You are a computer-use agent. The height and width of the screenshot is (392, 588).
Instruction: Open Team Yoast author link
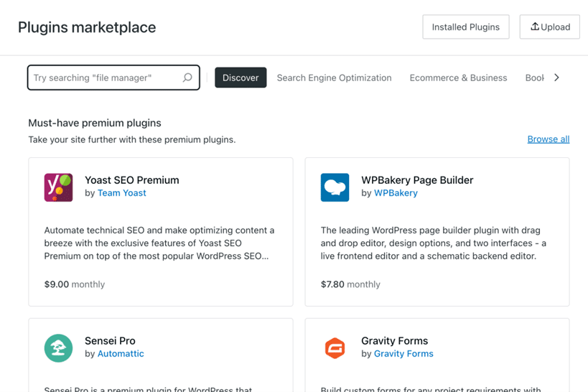point(122,193)
